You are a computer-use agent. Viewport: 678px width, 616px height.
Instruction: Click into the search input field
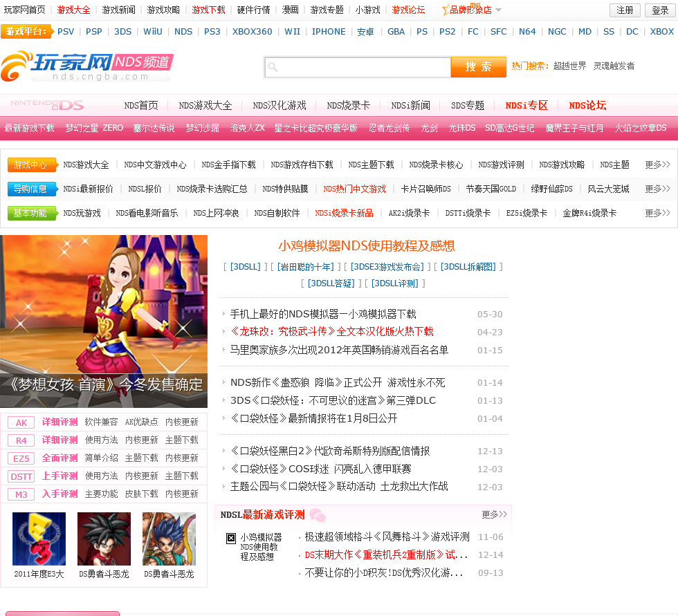coord(358,67)
